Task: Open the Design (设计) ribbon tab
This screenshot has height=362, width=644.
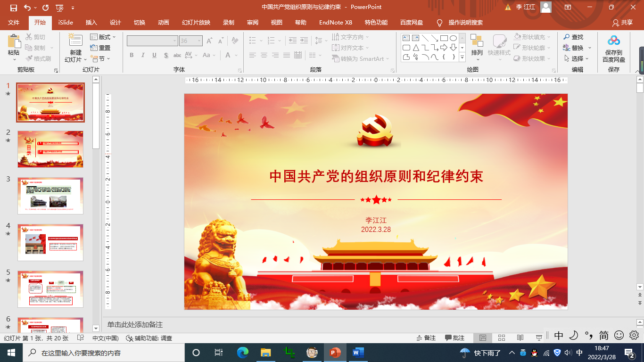Action: click(115, 23)
